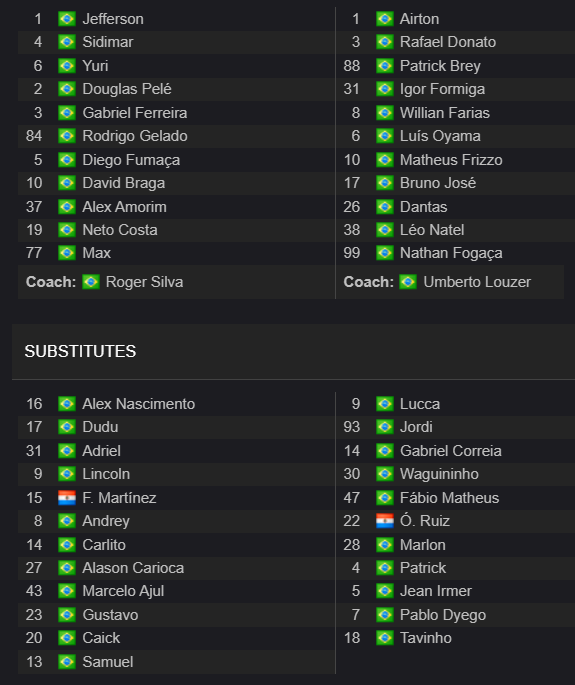575x685 pixels.
Task: Open substitute Pablo Dyego
Action: tap(443, 615)
